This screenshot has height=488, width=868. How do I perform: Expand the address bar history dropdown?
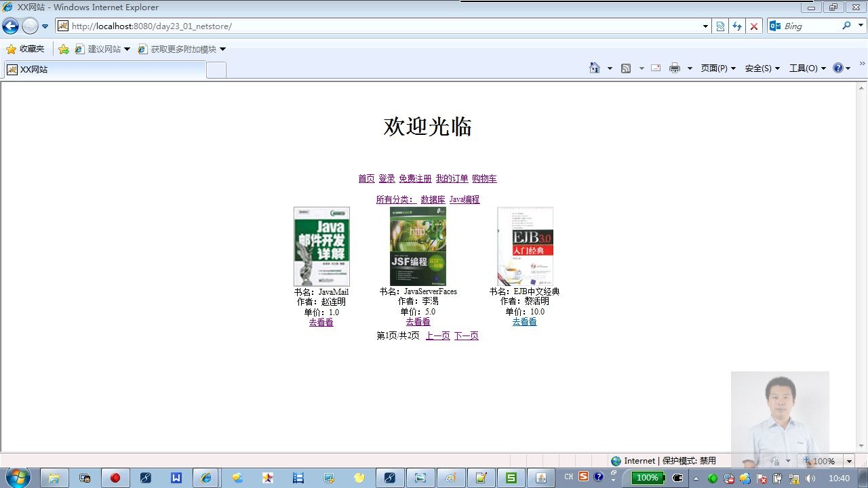coord(705,26)
